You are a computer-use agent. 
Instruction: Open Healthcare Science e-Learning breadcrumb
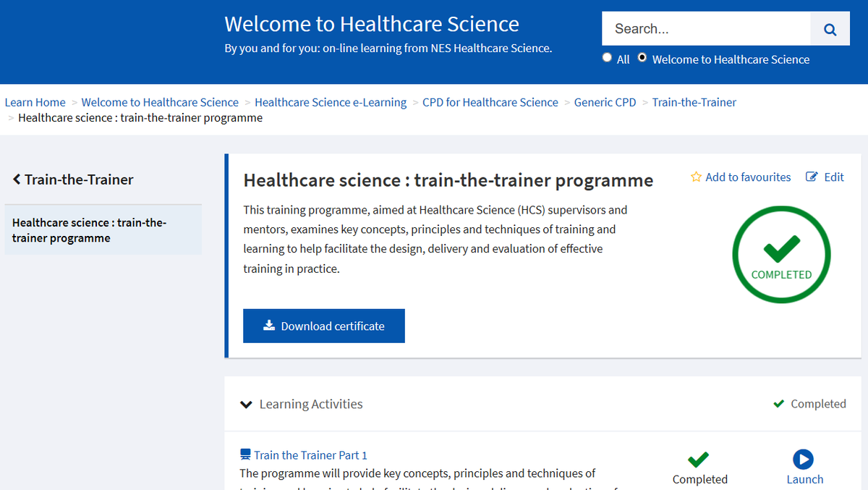tap(331, 102)
